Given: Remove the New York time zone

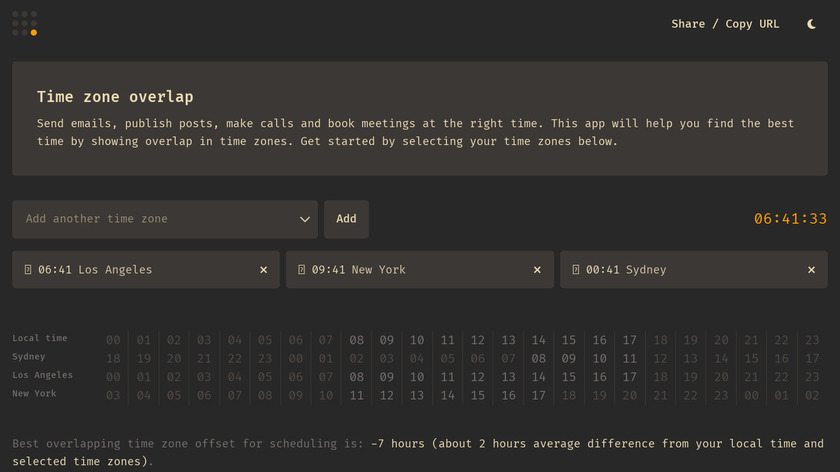Looking at the screenshot, I should [x=537, y=270].
